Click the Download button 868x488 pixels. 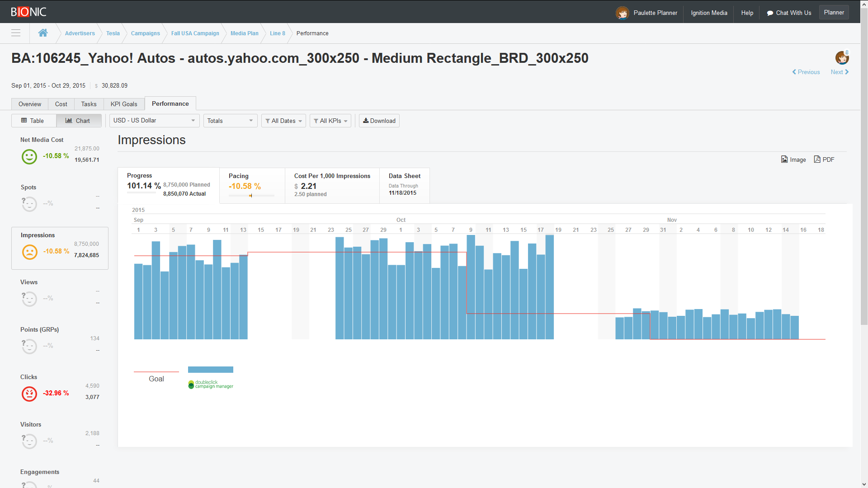(x=379, y=121)
